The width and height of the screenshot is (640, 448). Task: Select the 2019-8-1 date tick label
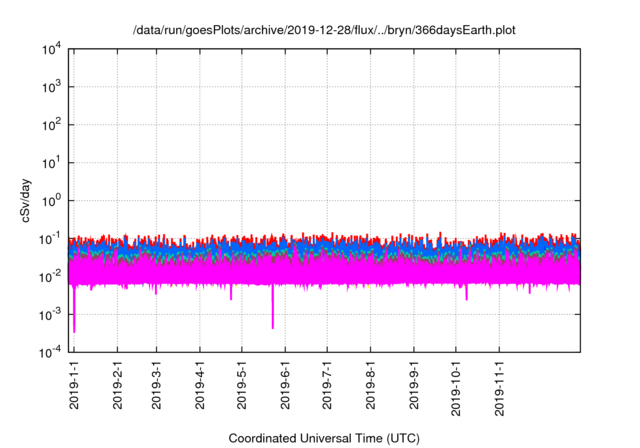tap(370, 387)
